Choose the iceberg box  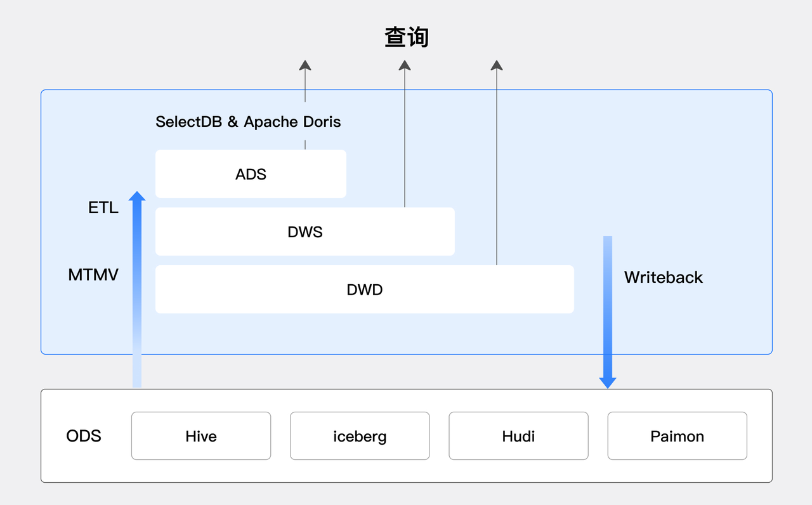point(360,436)
